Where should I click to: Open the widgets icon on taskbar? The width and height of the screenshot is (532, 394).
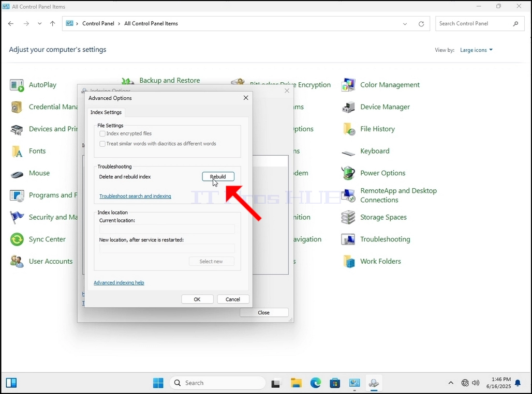click(x=11, y=383)
